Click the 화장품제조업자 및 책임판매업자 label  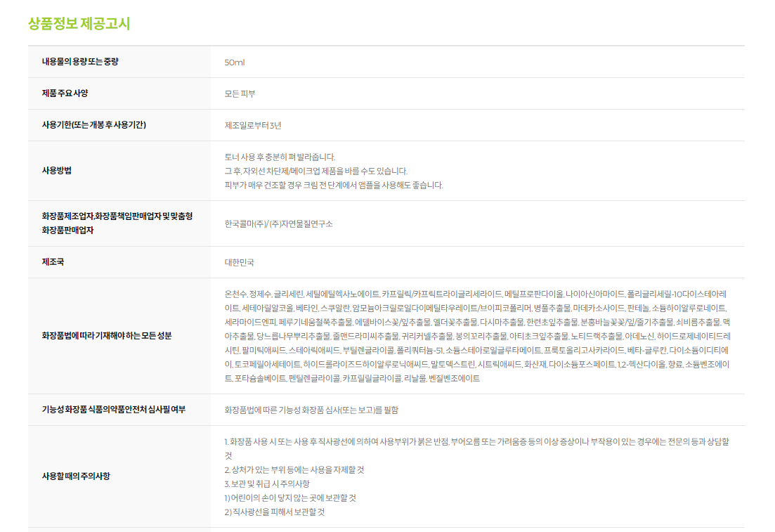tap(117, 223)
